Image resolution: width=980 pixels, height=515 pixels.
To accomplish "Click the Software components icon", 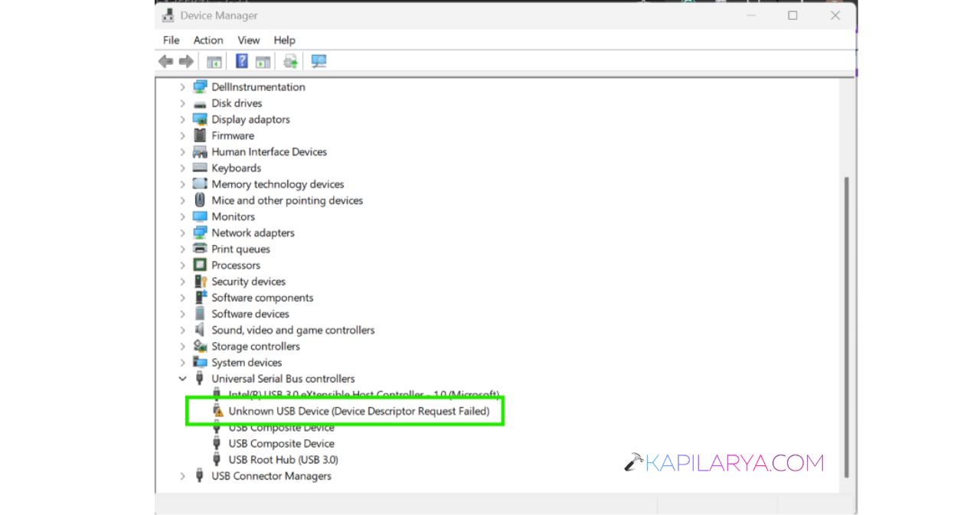I will 200,298.
